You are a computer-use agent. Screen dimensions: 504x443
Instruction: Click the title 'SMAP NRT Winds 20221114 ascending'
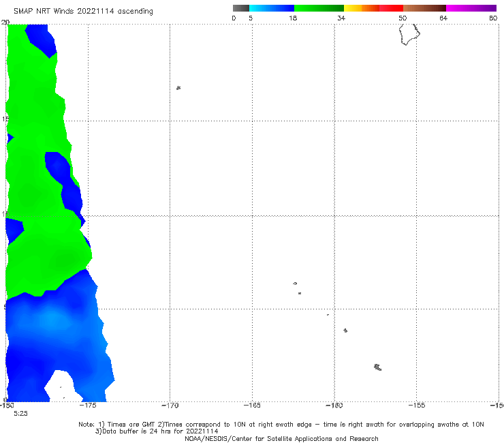(x=83, y=12)
